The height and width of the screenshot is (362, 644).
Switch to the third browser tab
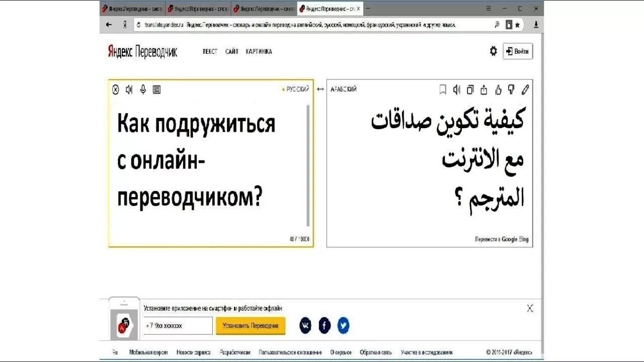[264, 9]
